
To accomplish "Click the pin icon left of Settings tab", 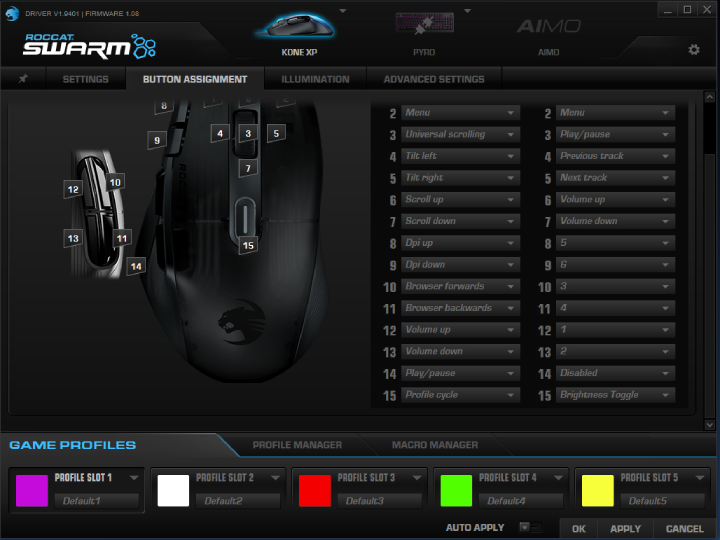I will click(23, 79).
